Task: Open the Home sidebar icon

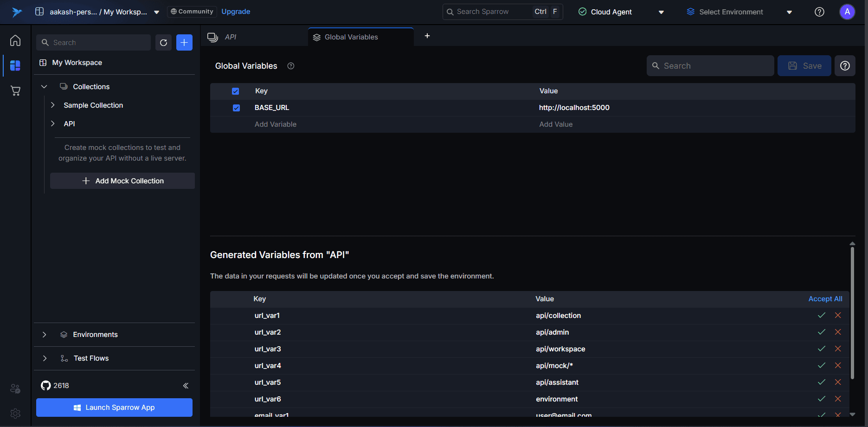Action: pyautogui.click(x=15, y=40)
